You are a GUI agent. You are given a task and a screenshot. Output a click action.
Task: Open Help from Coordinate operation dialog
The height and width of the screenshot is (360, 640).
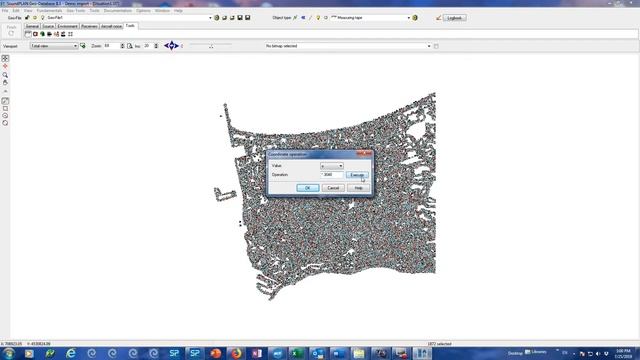[x=358, y=188]
